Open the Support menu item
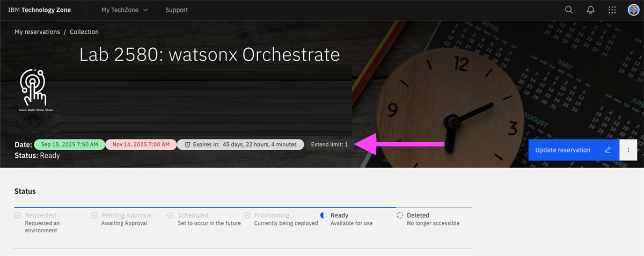644x256 pixels. (x=177, y=10)
